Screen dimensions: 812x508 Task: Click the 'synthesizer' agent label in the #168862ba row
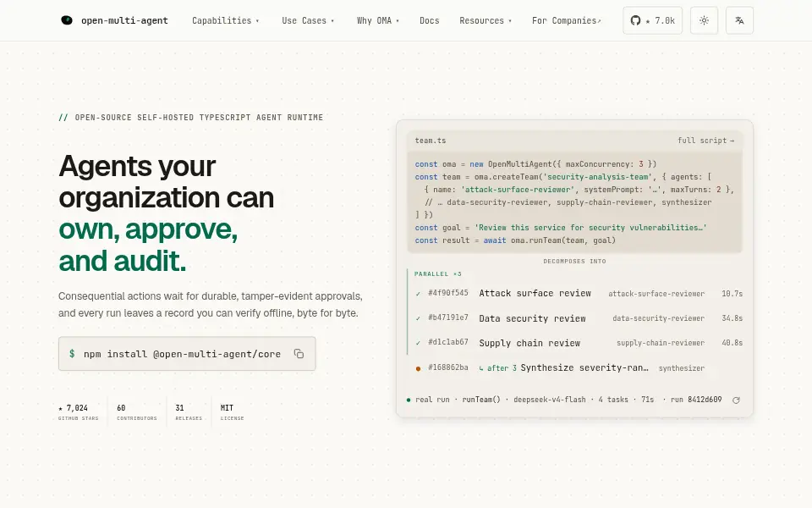682,368
